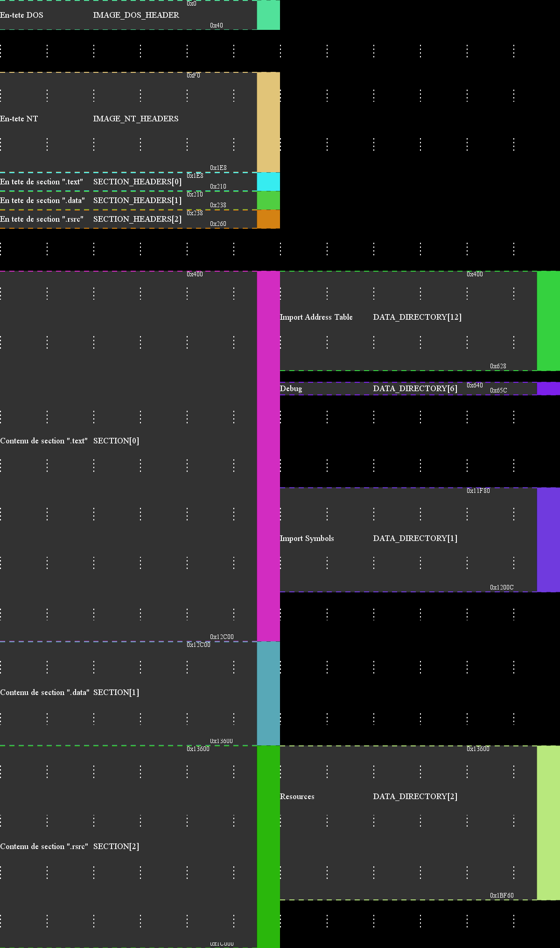
Task: Click the "Contenu de section ".text"" label
Action: pos(44,441)
